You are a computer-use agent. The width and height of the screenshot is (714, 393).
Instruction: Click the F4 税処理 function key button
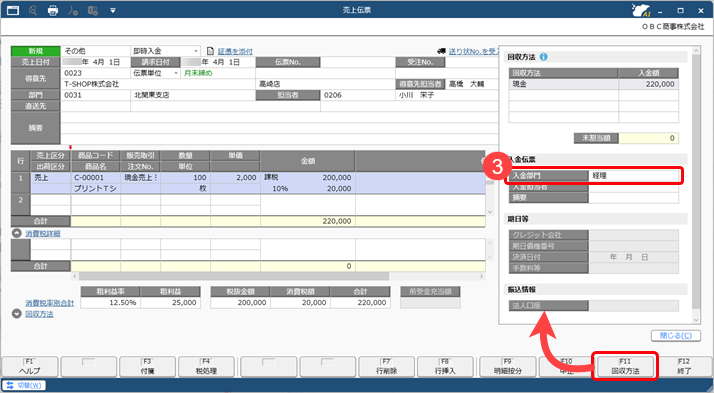tap(206, 367)
